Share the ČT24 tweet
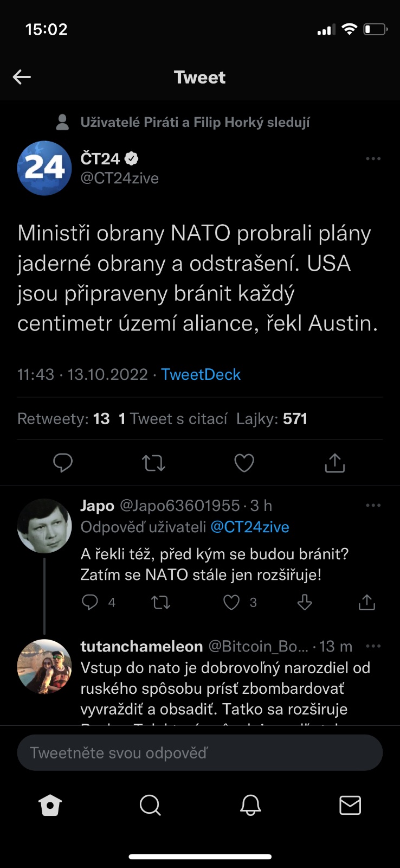The image size is (400, 868). tap(334, 463)
